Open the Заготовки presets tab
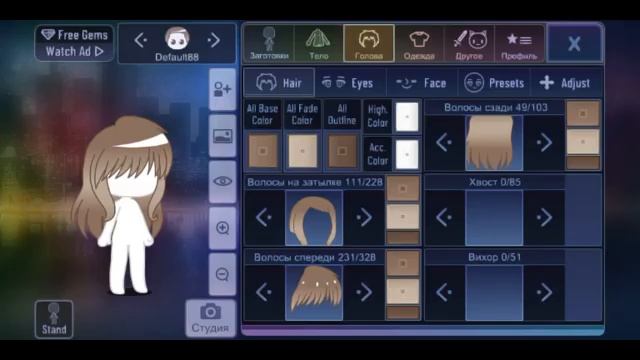Viewport: 640px width, 360px height. coord(269,44)
